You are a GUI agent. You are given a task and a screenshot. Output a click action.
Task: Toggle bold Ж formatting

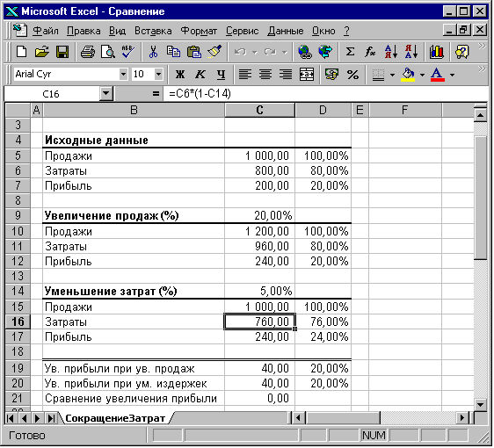pos(180,75)
